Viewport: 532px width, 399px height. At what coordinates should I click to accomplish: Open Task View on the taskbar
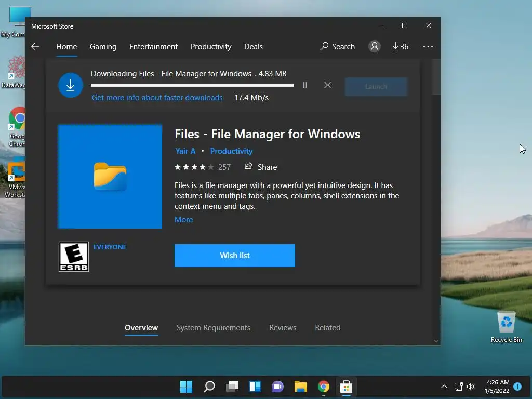232,387
